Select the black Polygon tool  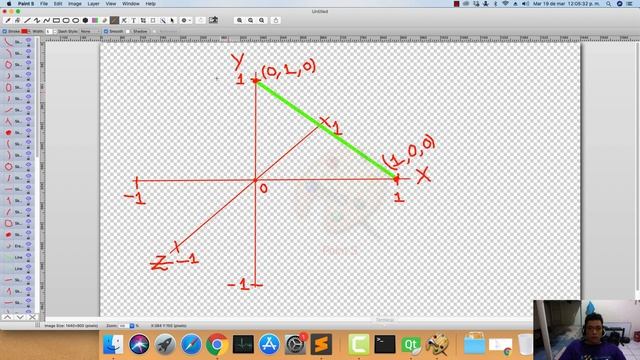click(85, 20)
